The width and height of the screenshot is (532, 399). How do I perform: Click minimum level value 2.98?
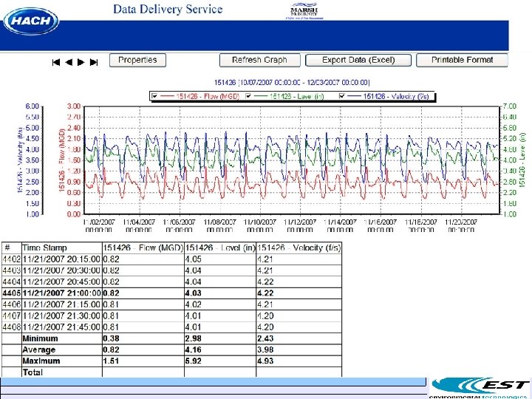click(194, 338)
